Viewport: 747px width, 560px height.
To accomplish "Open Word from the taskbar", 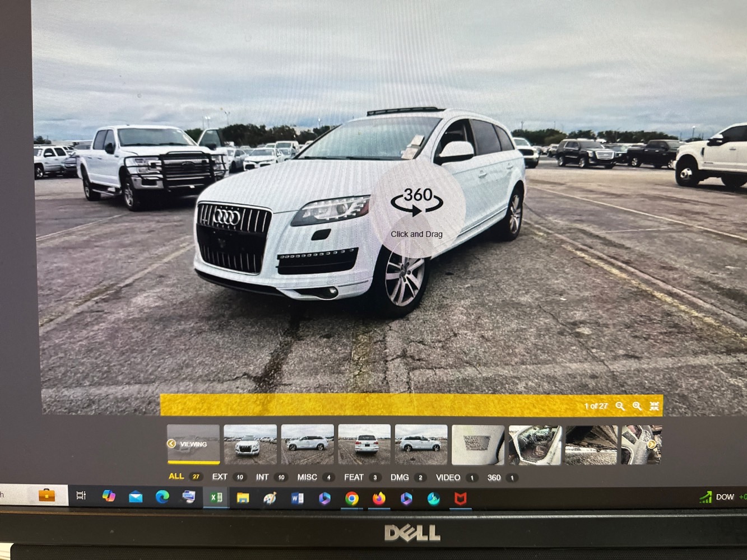I will (297, 498).
